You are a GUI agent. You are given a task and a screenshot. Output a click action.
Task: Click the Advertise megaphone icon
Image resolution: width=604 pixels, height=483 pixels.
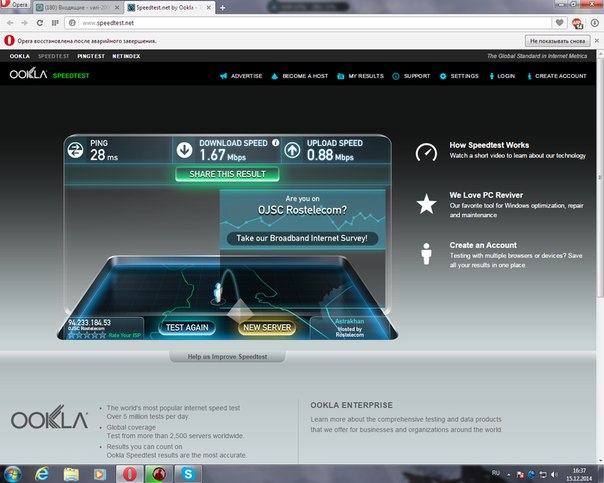pos(223,76)
